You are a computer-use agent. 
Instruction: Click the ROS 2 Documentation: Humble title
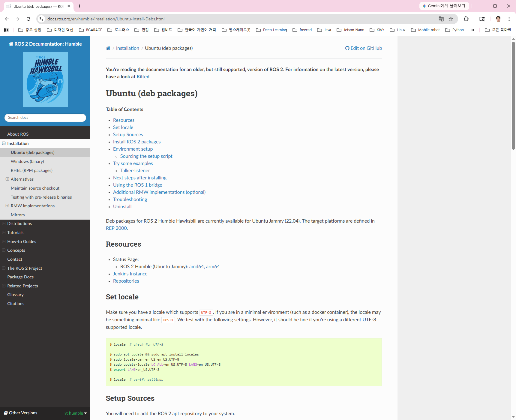pos(45,44)
